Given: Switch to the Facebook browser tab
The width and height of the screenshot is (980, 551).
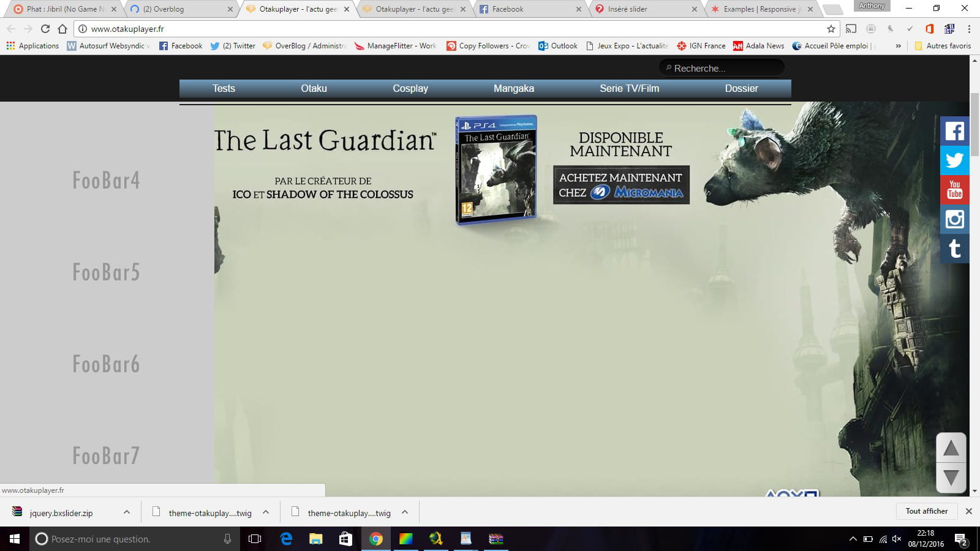Looking at the screenshot, I should [x=529, y=9].
